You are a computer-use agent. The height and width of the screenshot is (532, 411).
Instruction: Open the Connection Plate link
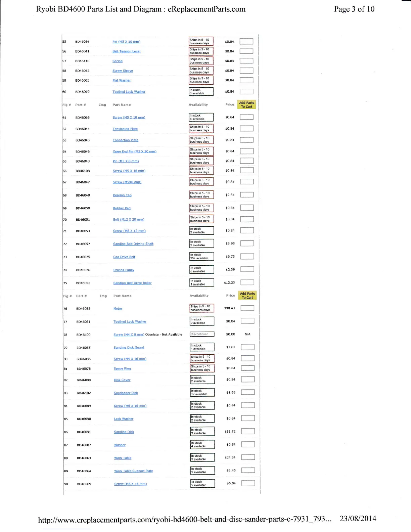pyautogui.click(x=126, y=140)
